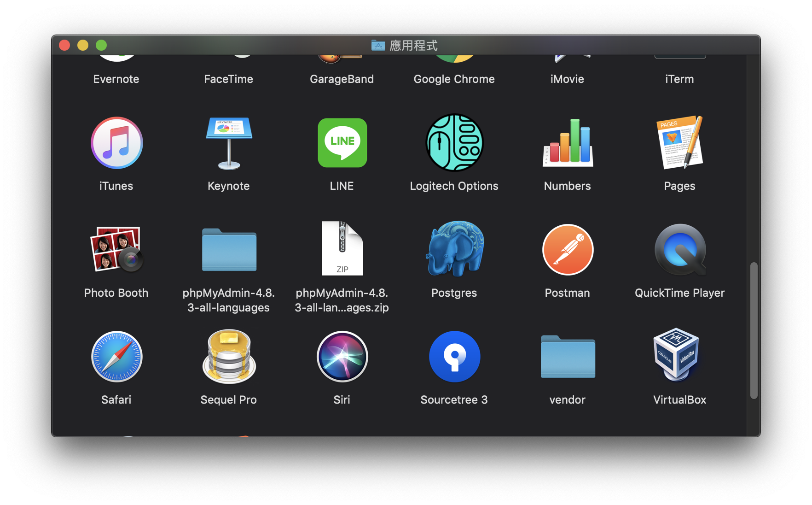Click the 應用程式 title bar folder icon

pos(378,45)
